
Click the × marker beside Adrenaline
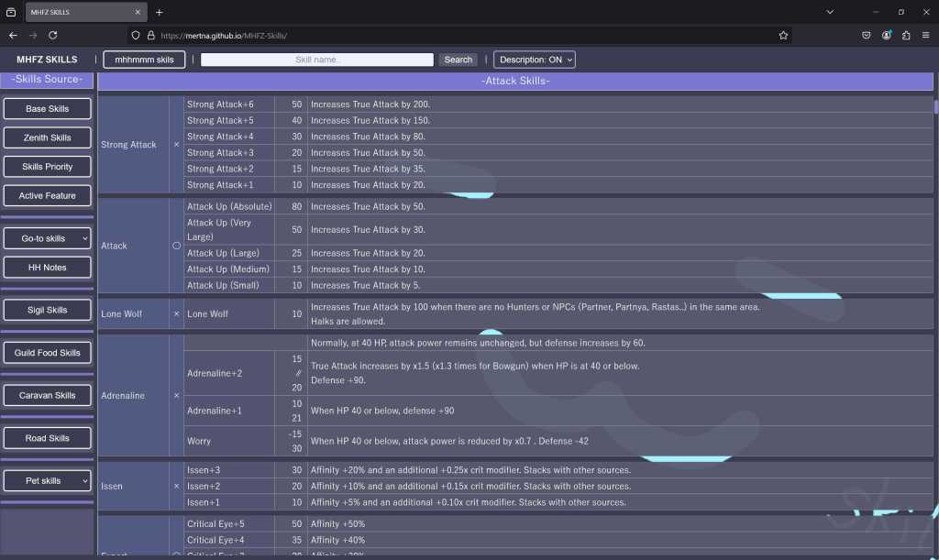click(x=176, y=396)
